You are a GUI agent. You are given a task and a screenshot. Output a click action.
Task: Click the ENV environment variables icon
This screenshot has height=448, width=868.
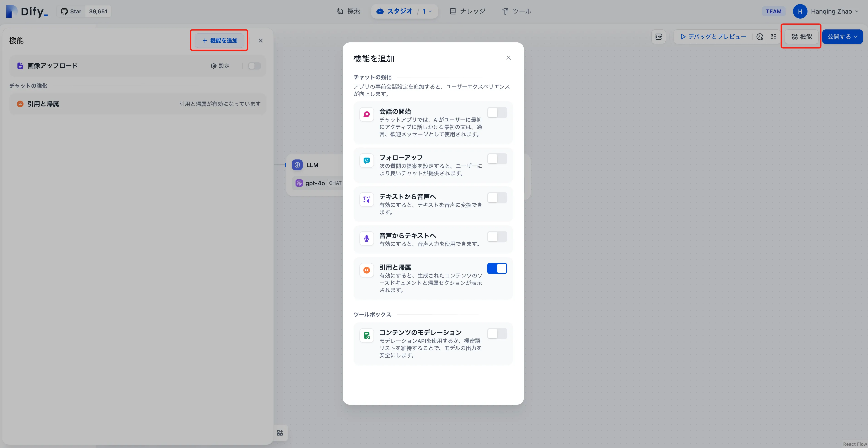[x=658, y=37]
